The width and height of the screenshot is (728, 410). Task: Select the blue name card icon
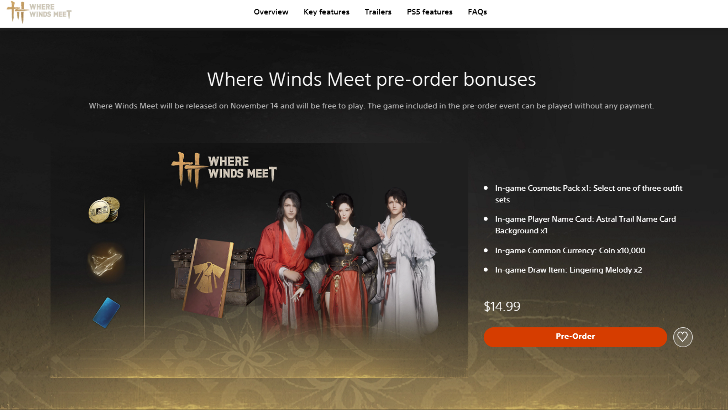pos(106,312)
